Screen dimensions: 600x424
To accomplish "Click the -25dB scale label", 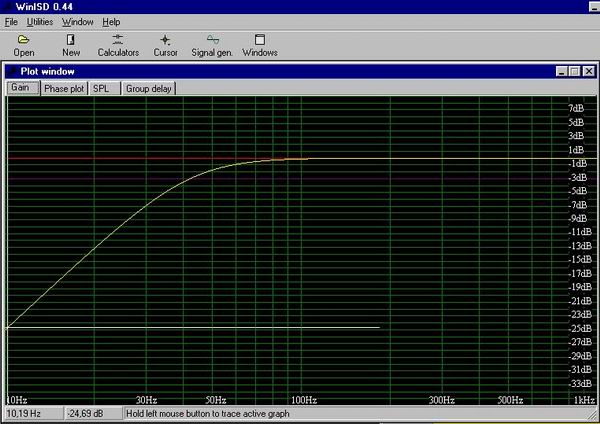I will (x=580, y=329).
